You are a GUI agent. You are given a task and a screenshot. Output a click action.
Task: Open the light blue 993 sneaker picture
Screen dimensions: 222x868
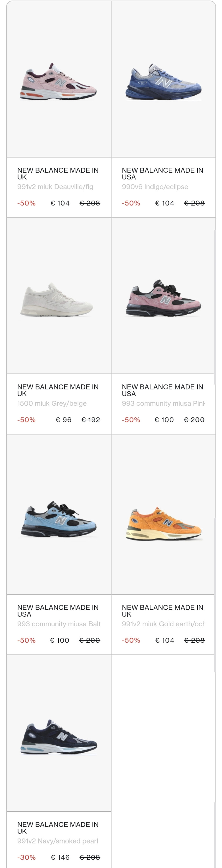pos(59,519)
